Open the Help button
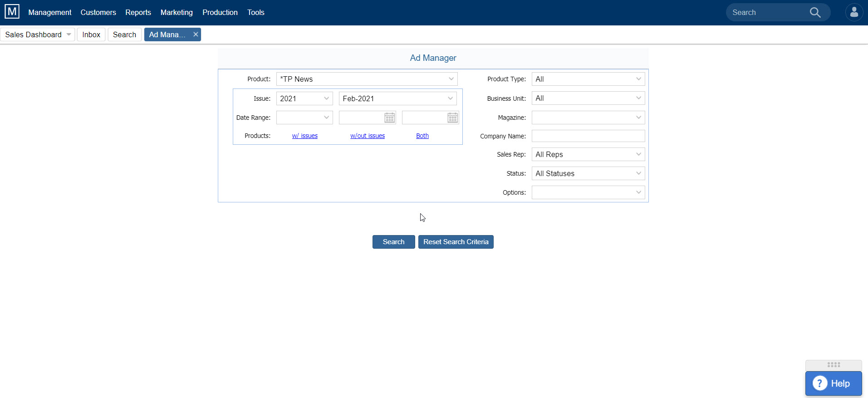The height and width of the screenshot is (398, 868). click(834, 383)
